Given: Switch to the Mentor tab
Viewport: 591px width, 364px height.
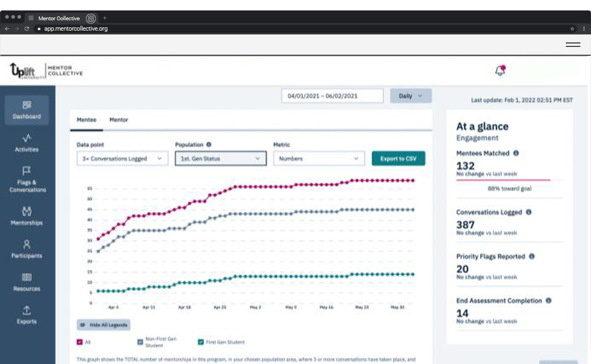Looking at the screenshot, I should (x=119, y=119).
